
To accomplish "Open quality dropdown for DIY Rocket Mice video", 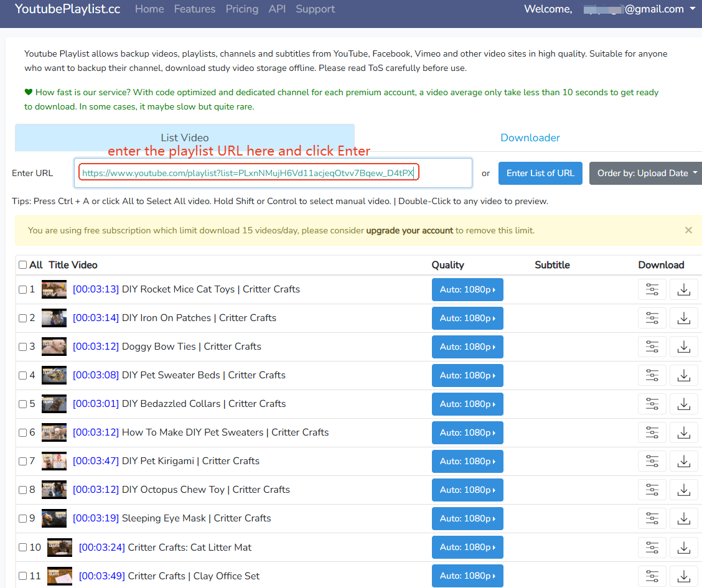I will 467,289.
